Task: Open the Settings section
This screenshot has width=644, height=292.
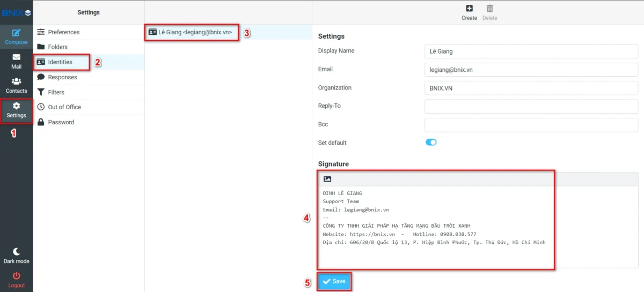Action: [16, 110]
